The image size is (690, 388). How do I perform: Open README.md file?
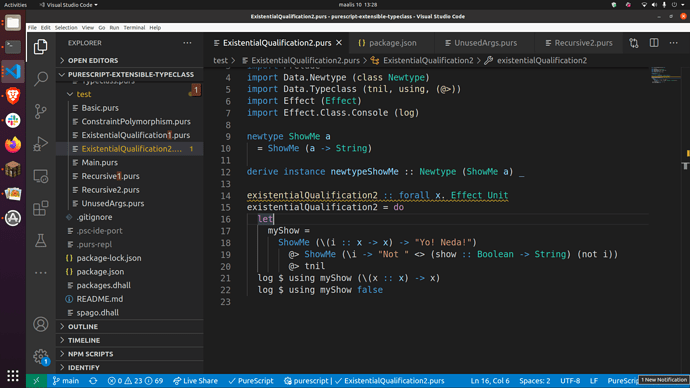tap(99, 299)
